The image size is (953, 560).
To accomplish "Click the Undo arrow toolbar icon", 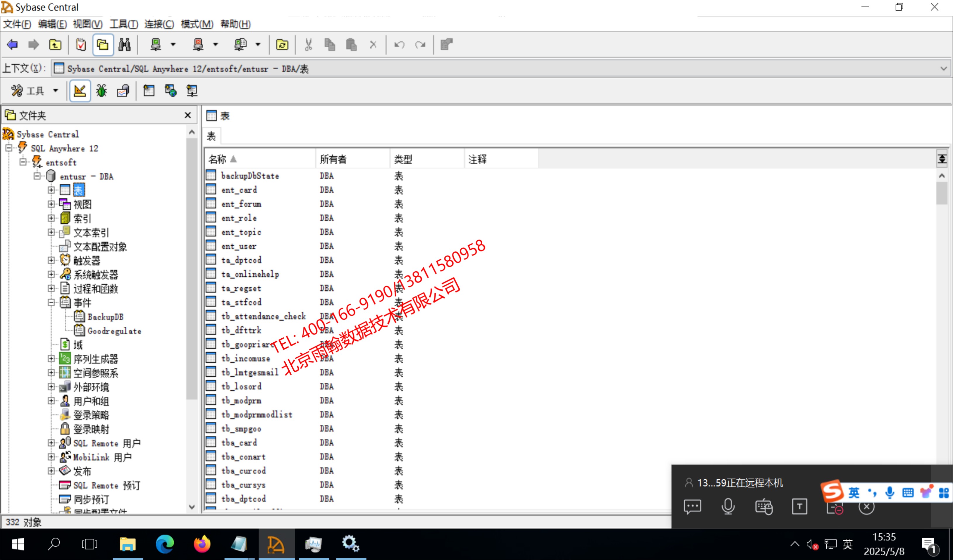I will [x=399, y=45].
